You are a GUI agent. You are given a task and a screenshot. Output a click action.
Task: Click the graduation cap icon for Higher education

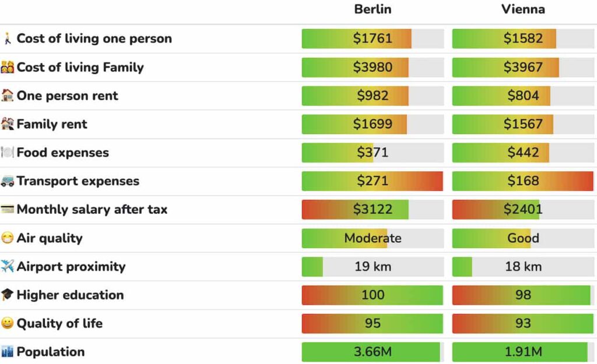(8, 295)
